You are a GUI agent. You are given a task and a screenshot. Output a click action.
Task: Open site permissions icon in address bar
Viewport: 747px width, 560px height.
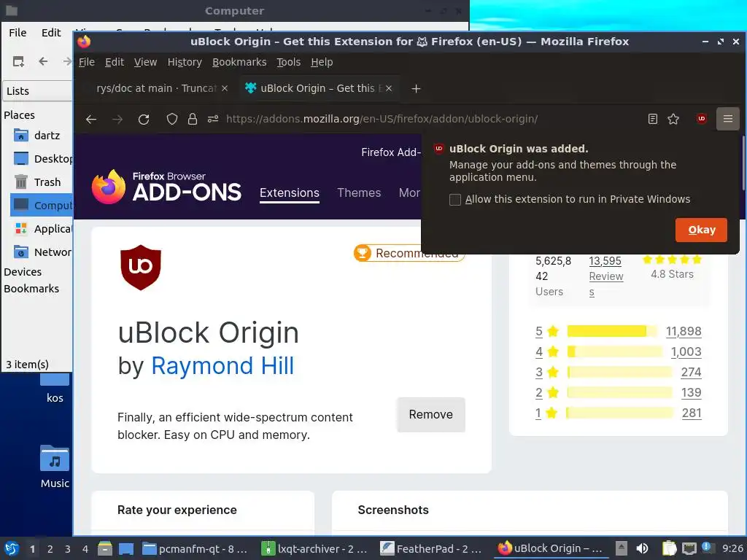coord(213,119)
